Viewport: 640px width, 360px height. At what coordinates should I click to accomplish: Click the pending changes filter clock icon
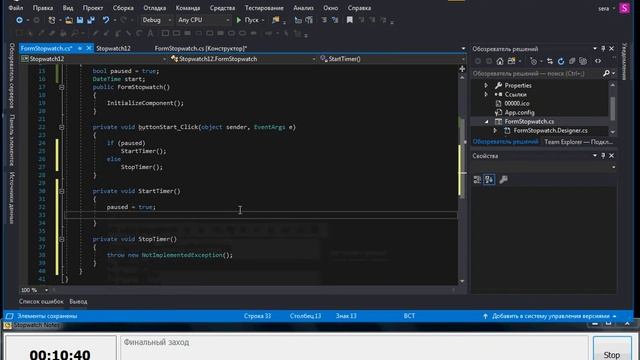tap(533, 61)
